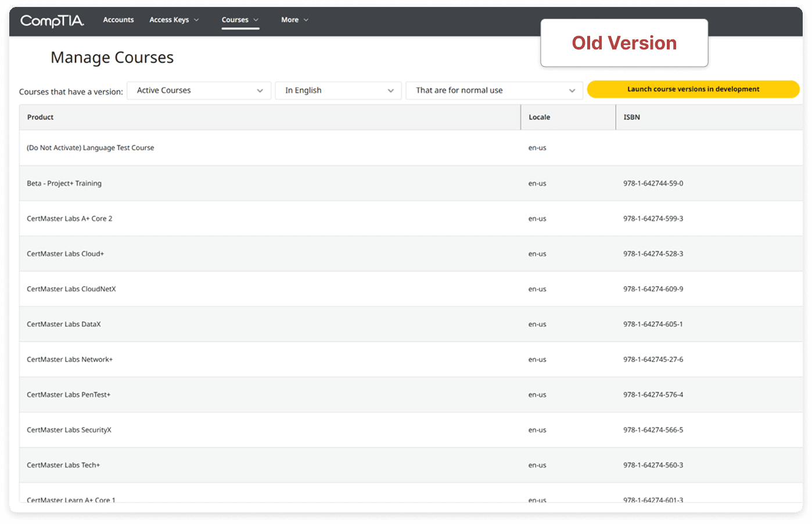Click ISBN 978-1-64274-566-5

[653, 430]
